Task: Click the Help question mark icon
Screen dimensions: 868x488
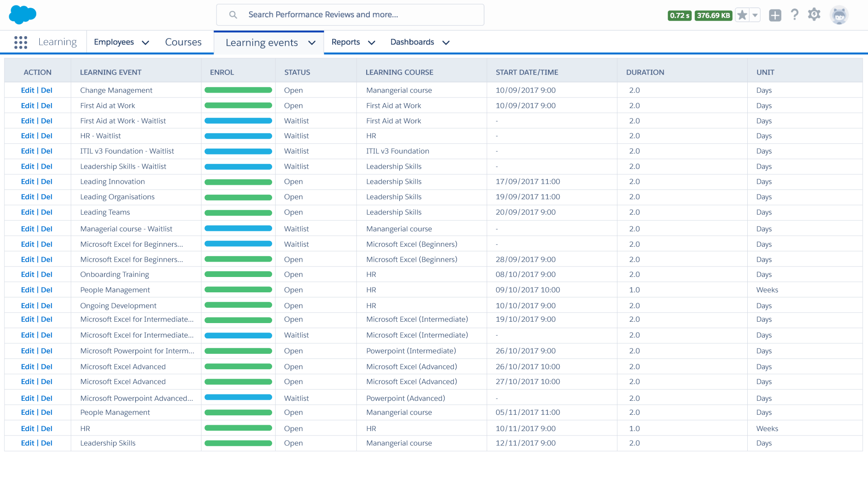Action: (795, 14)
